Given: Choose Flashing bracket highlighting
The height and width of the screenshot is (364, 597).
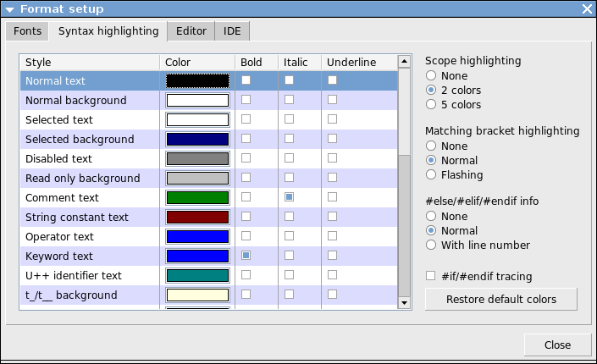Looking at the screenshot, I should [x=431, y=175].
